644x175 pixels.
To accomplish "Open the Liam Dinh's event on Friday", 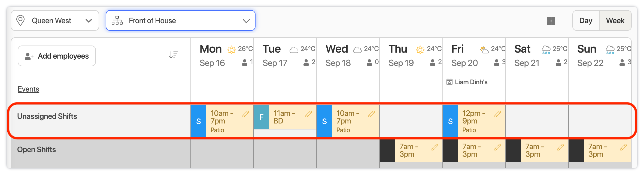I will click(471, 82).
